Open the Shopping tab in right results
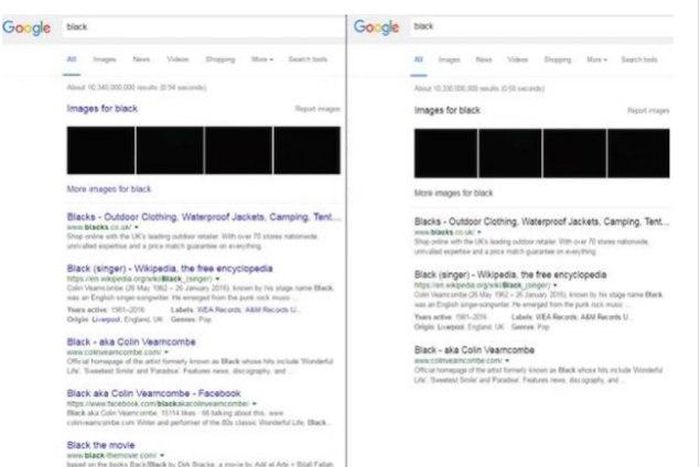The width and height of the screenshot is (700, 467). [558, 60]
